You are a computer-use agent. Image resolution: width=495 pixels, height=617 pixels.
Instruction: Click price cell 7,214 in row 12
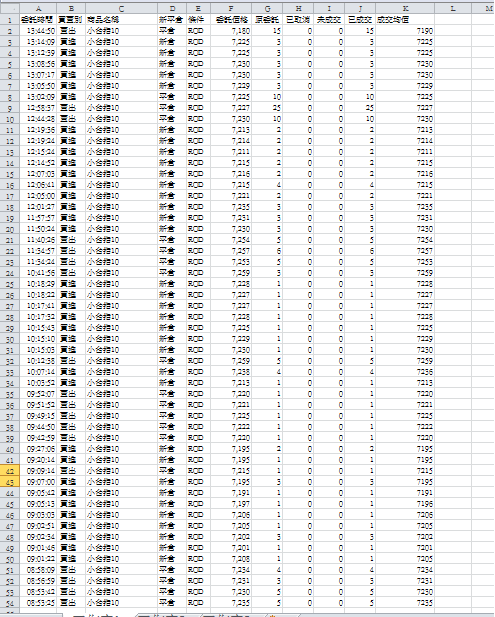tap(231, 141)
